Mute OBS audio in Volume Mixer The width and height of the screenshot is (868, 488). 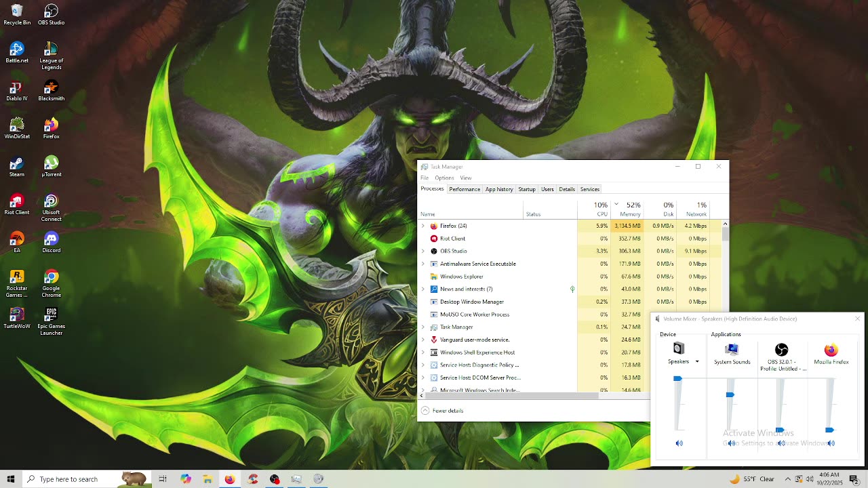781,443
